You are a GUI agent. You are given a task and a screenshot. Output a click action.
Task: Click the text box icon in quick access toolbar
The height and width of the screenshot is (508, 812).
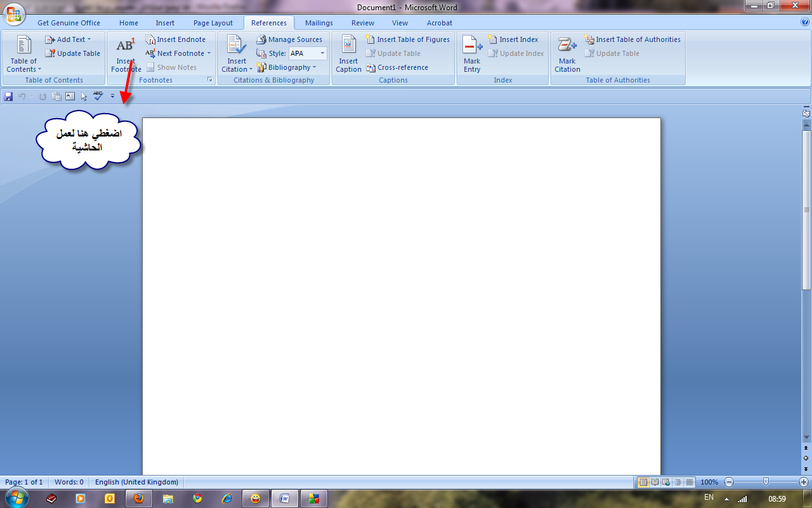70,97
